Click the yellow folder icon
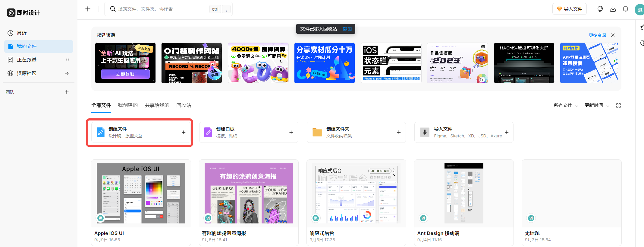Image resolution: width=644 pixels, height=247 pixels. pyautogui.click(x=317, y=132)
